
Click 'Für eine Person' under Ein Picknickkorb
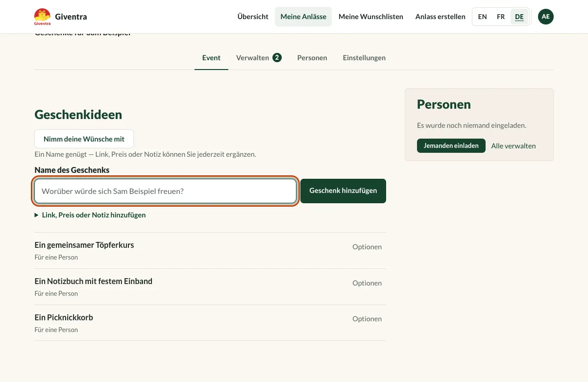click(x=56, y=330)
